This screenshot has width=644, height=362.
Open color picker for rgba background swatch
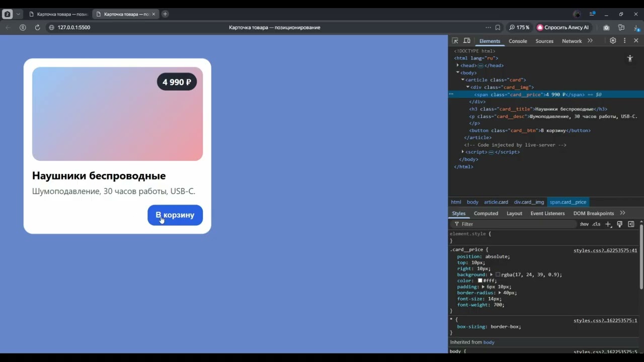(498, 275)
